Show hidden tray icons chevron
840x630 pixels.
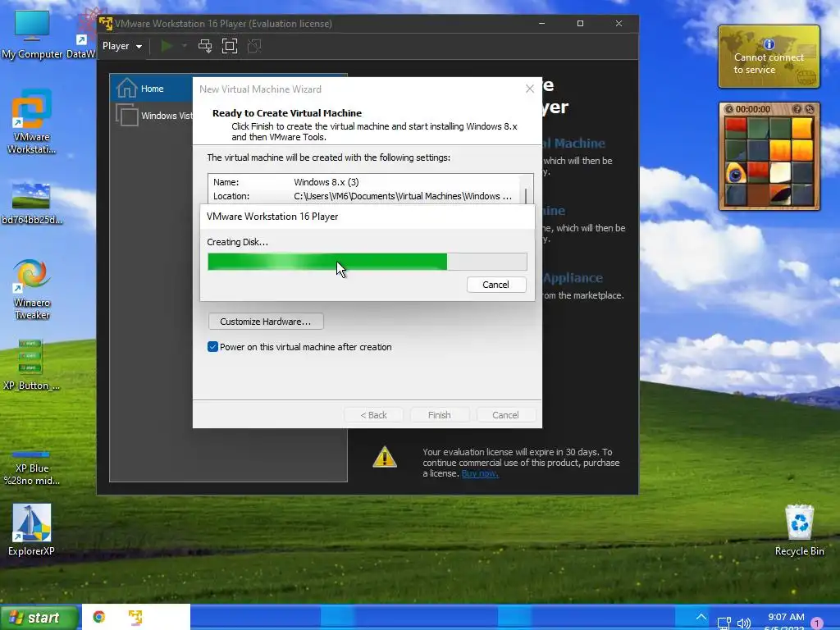pyautogui.click(x=701, y=617)
